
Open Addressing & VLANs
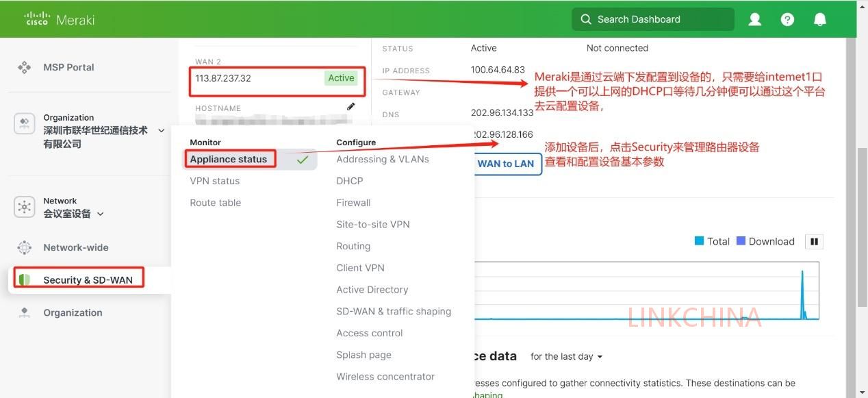click(383, 159)
